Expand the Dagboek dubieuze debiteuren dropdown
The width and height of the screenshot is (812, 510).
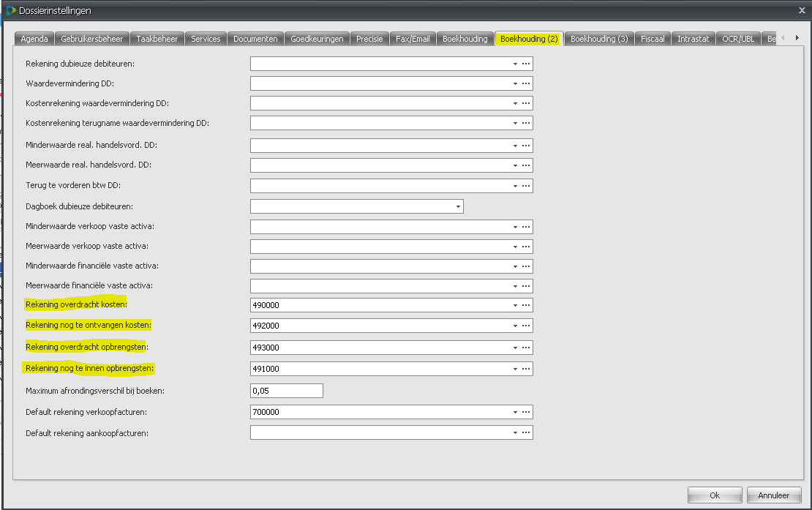coord(458,207)
